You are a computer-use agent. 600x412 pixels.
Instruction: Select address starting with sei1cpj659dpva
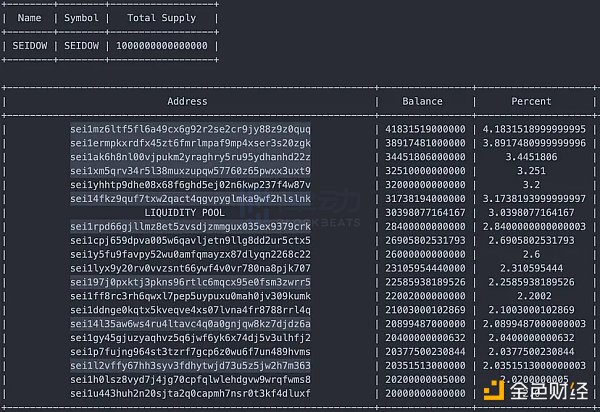190,241
